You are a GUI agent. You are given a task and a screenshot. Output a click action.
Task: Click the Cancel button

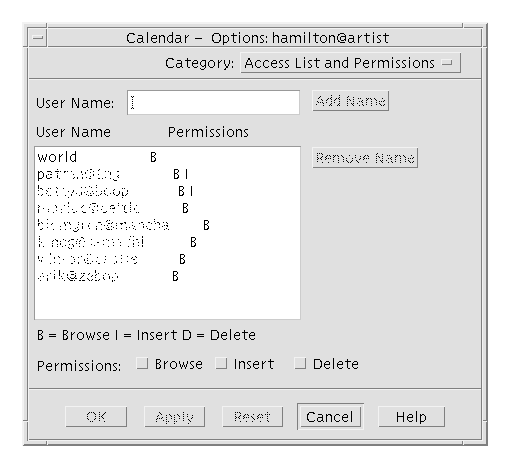pos(330,417)
